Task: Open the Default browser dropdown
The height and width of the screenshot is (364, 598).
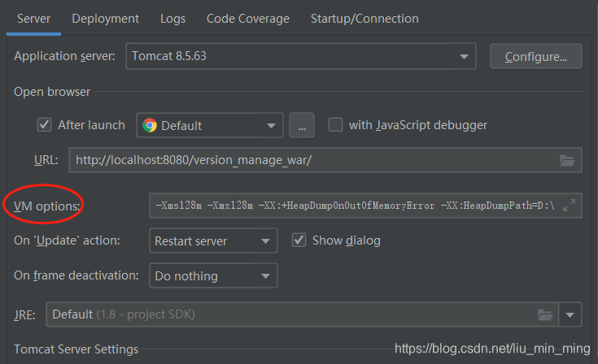Action: (210, 125)
